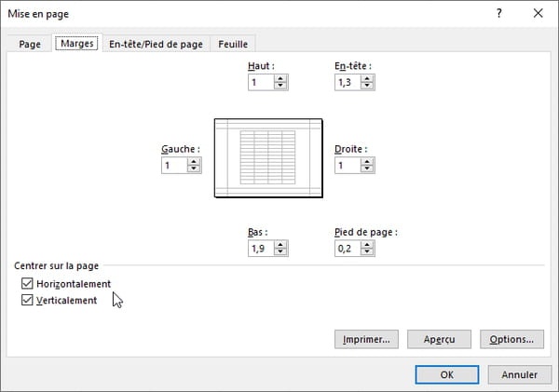559x392 pixels.
Task: Click the Gauche margin input field
Action: pyautogui.click(x=174, y=166)
